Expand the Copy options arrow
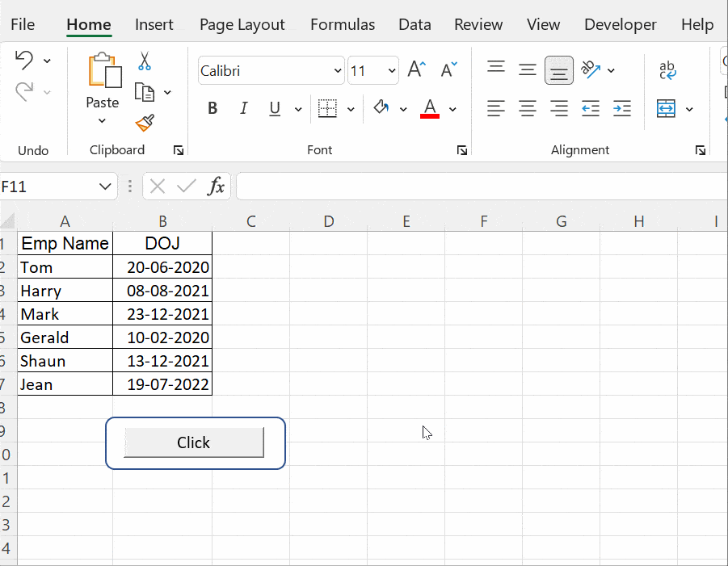Viewport: 728px width, 566px height. point(167,92)
